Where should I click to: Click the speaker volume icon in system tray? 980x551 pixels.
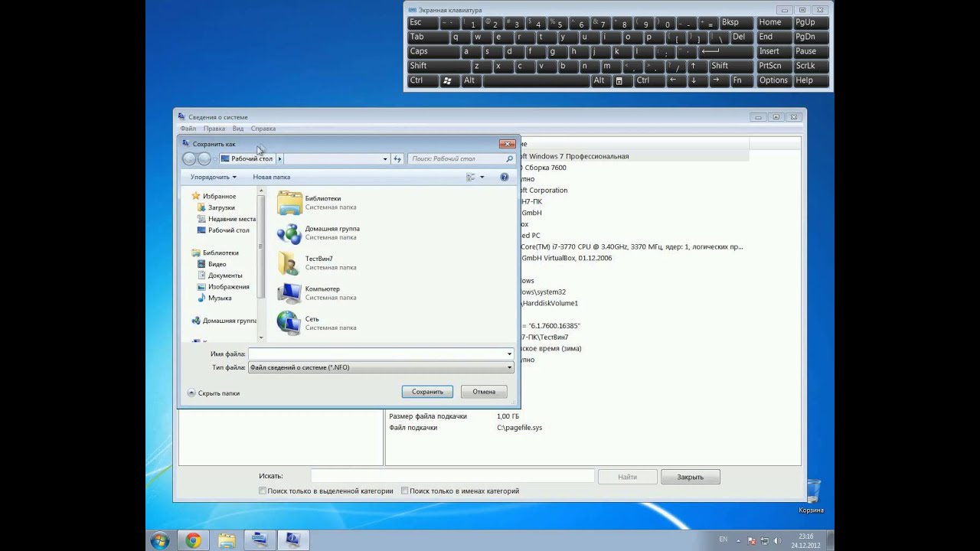click(777, 540)
